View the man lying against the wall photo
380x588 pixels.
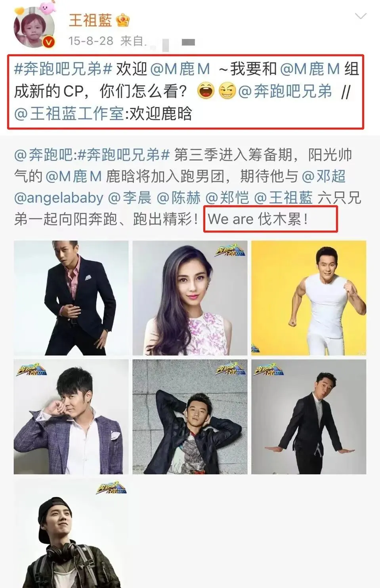point(190,417)
